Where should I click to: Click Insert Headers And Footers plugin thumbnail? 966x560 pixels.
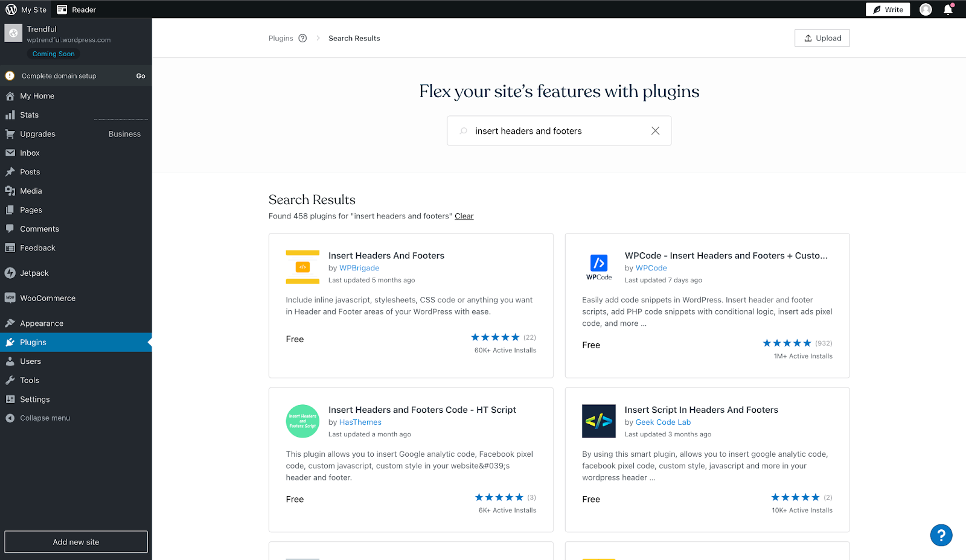(x=302, y=267)
